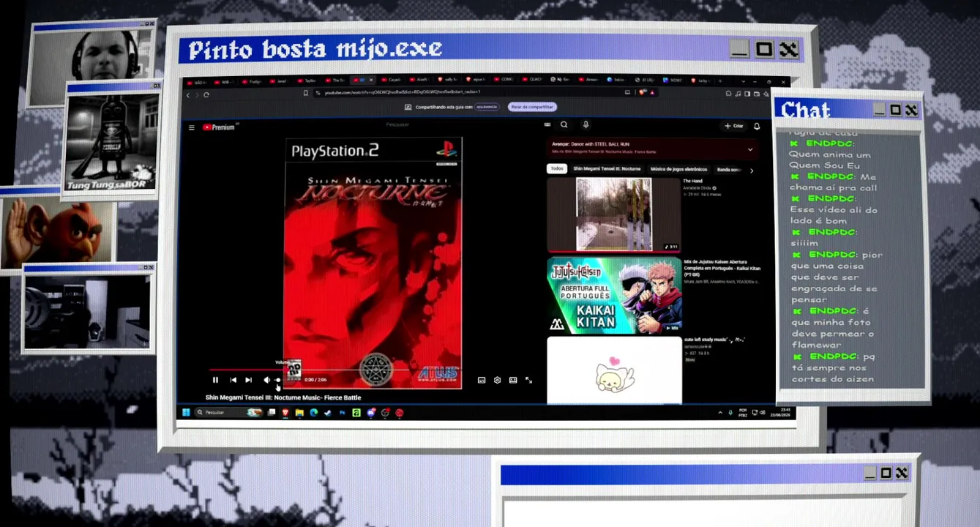Open Photoshop from the taskbar
Screen dimensions: 980x527
coord(342,413)
